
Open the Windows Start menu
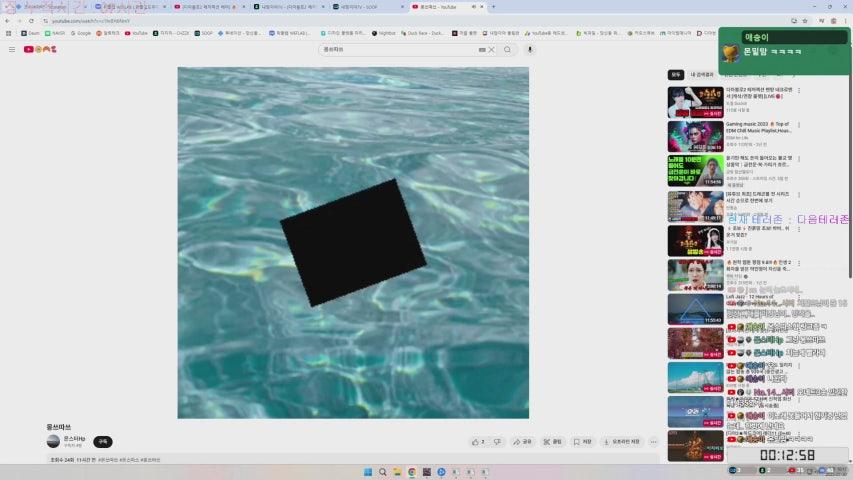click(x=368, y=472)
